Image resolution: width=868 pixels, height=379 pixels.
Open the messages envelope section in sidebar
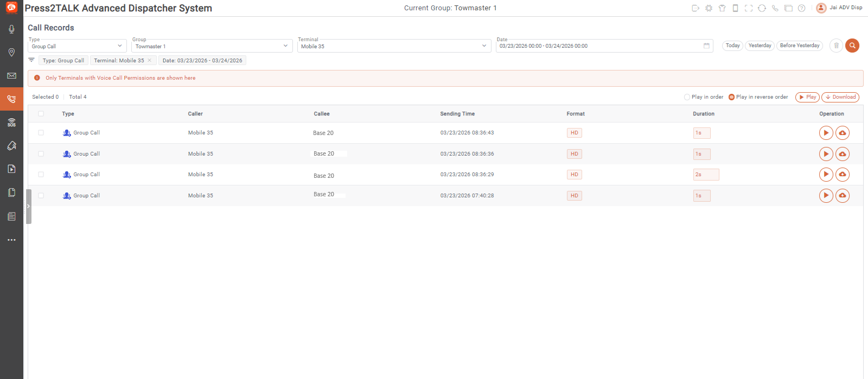click(11, 76)
